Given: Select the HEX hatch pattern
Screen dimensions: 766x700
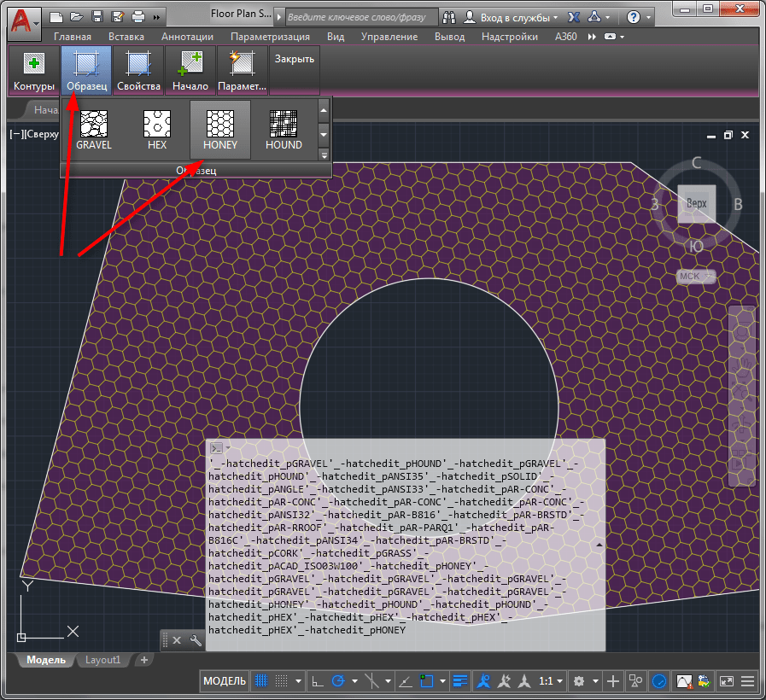Looking at the screenshot, I should click(x=157, y=130).
